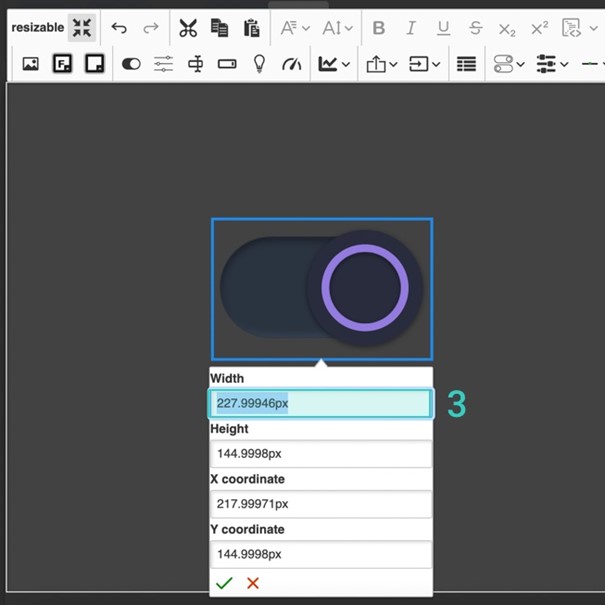This screenshot has height=605, width=605.
Task: Click the paste clipboard icon
Action: [251, 28]
